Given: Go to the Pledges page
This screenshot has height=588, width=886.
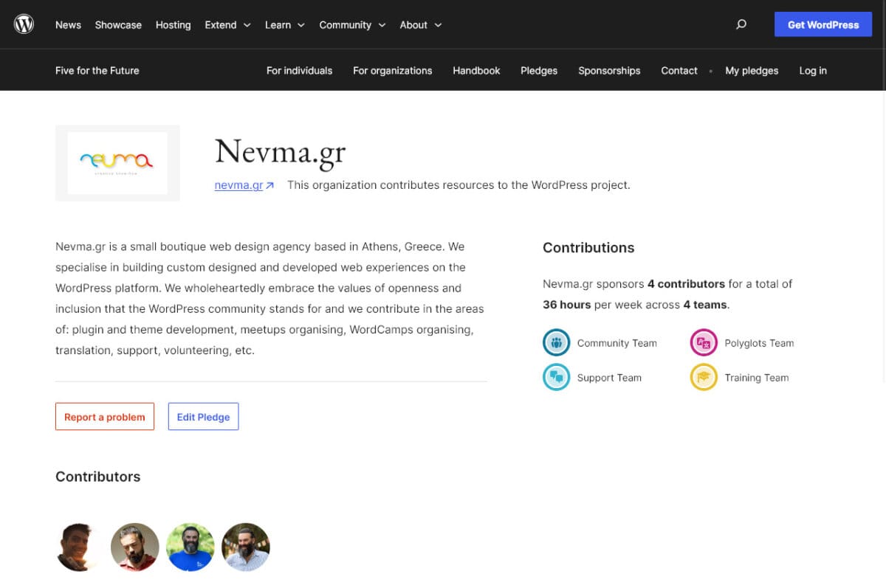Looking at the screenshot, I should point(539,71).
